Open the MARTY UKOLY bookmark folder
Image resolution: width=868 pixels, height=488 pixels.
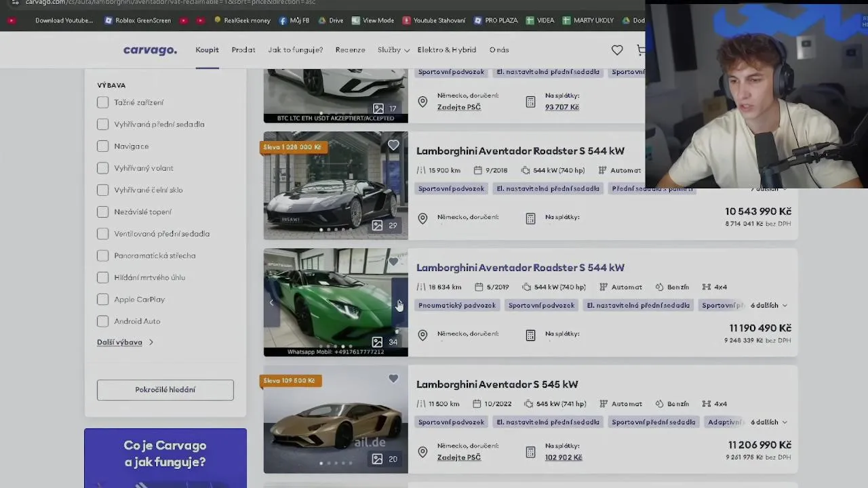(588, 20)
